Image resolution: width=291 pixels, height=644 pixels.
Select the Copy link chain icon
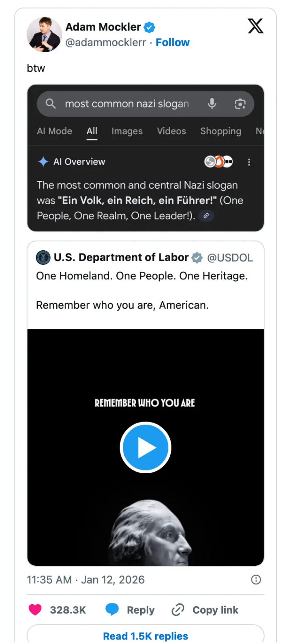(x=178, y=610)
